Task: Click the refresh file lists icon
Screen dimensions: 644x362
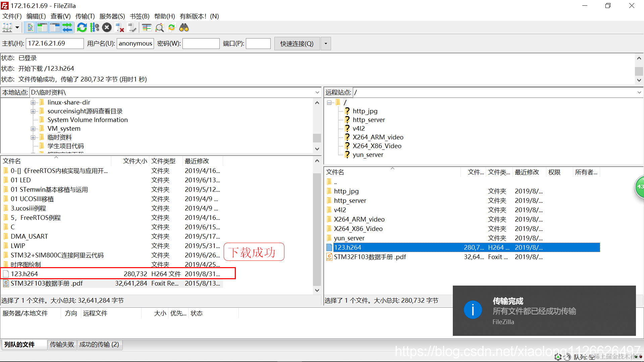Action: (82, 27)
